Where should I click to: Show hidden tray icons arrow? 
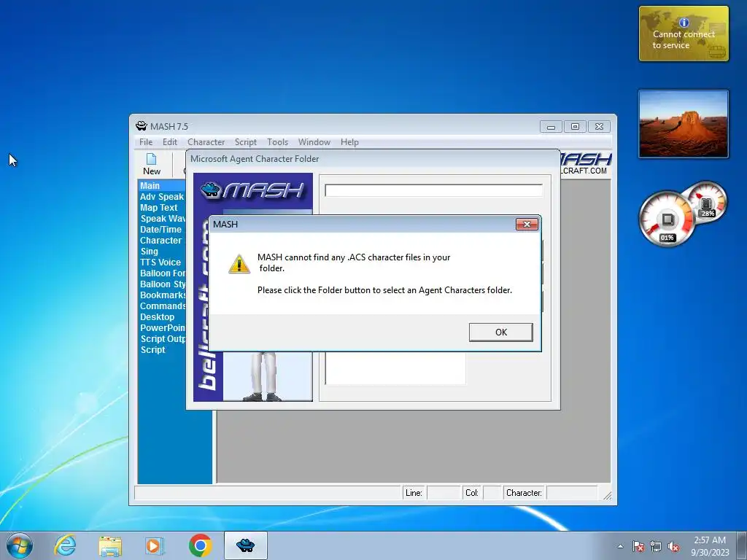[620, 546]
